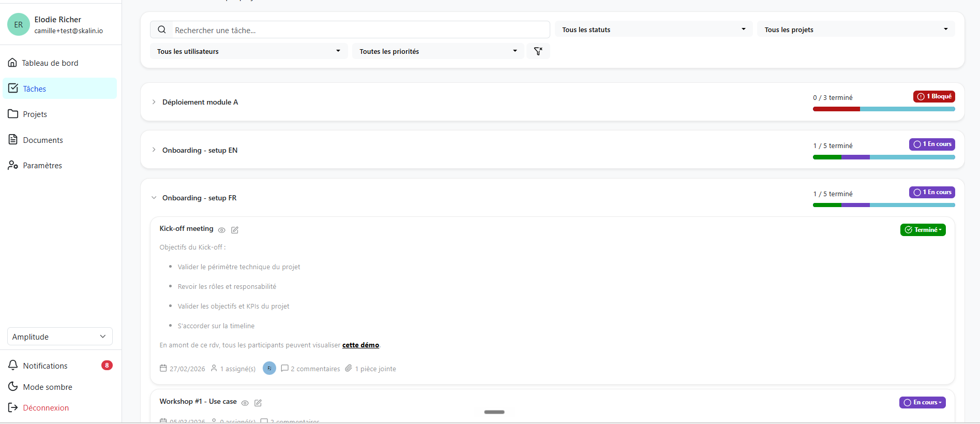This screenshot has width=980, height=424.
Task: Click the Projets folder icon
Action: click(13, 113)
